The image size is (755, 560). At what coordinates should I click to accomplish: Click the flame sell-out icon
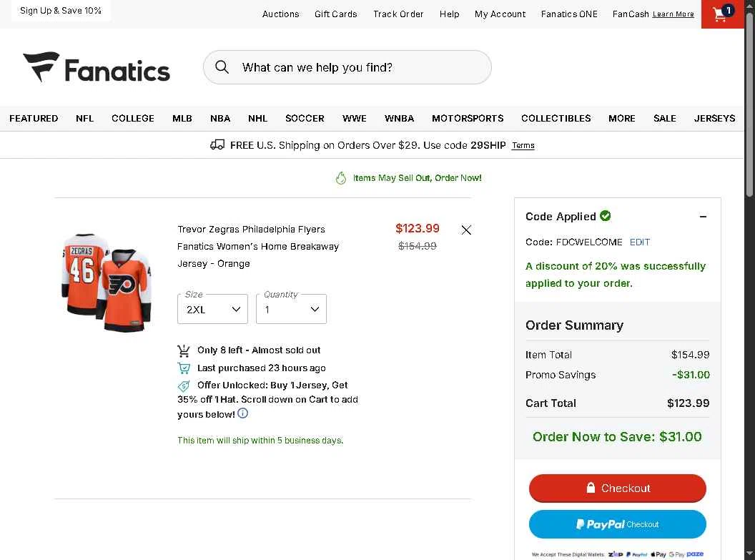click(x=341, y=178)
